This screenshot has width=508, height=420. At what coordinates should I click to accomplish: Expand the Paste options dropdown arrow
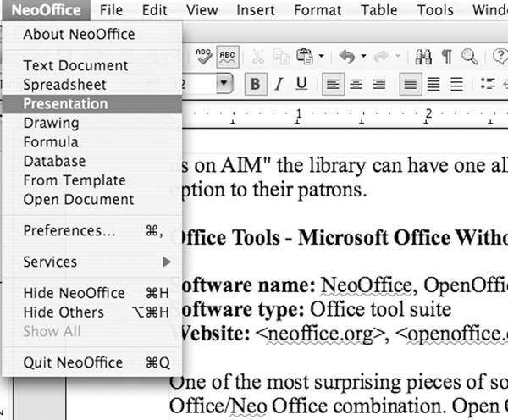322,57
